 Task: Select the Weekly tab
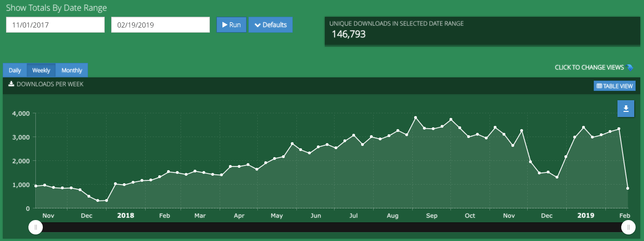(x=41, y=70)
